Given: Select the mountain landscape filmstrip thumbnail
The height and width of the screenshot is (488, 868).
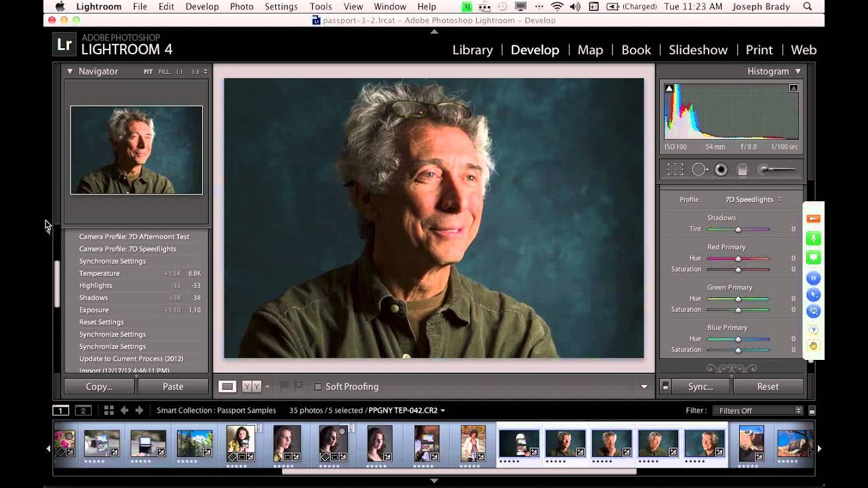Looking at the screenshot, I should point(194,443).
